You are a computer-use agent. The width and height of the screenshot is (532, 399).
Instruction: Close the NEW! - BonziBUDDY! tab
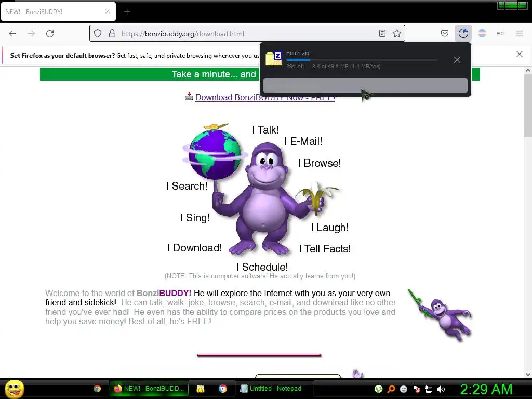[107, 11]
